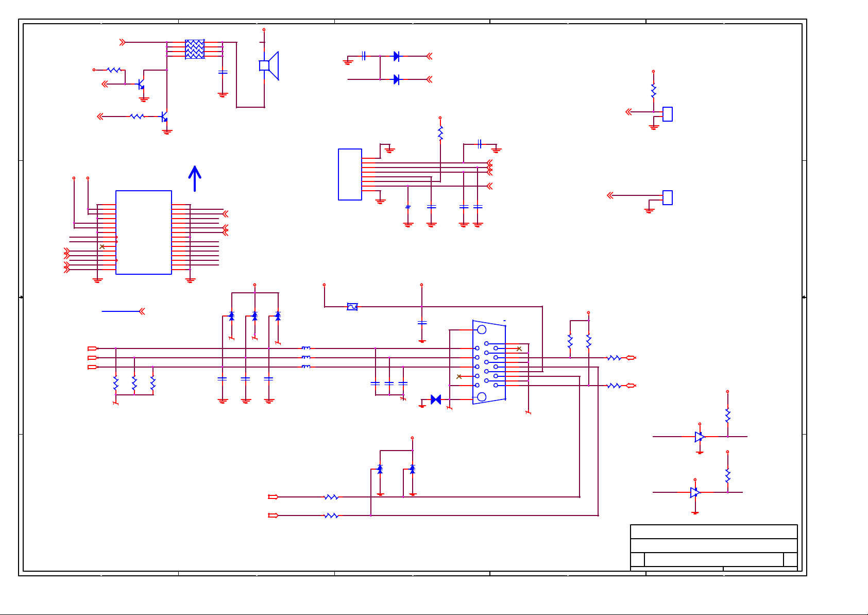Click the hatched resistor array block

(x=195, y=49)
